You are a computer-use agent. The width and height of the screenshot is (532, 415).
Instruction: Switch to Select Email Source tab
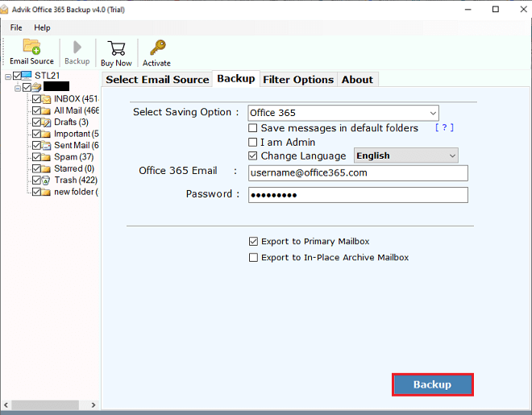click(x=157, y=80)
